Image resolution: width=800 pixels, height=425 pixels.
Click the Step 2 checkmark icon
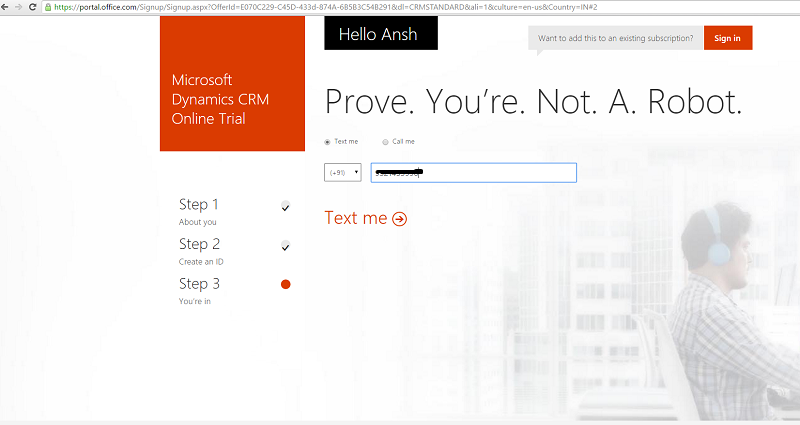[285, 246]
